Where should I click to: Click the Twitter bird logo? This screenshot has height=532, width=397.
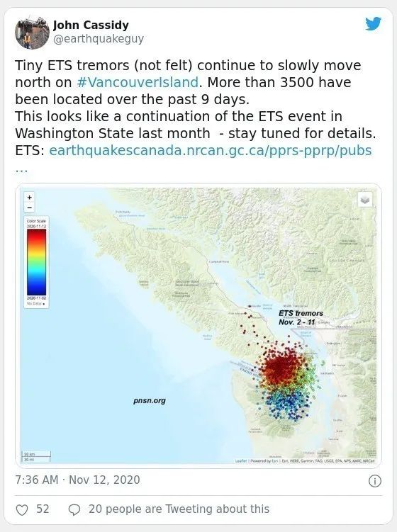[x=373, y=24]
